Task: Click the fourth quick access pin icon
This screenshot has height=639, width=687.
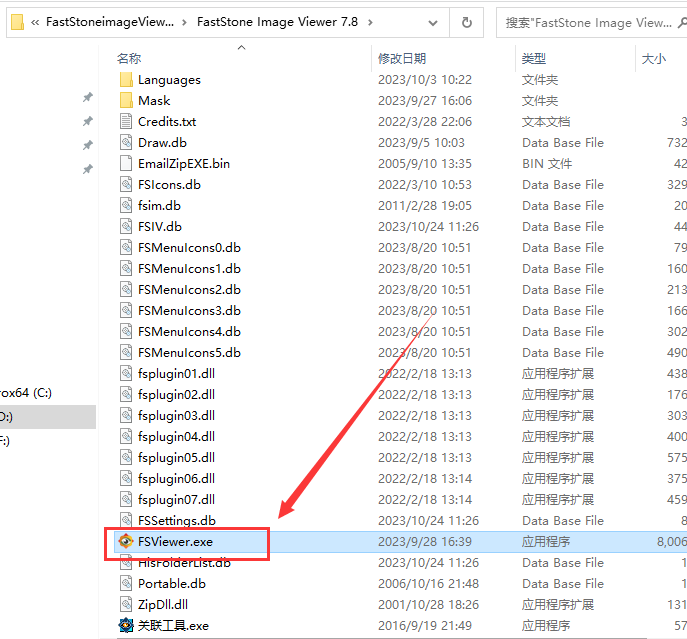Action: 88,169
